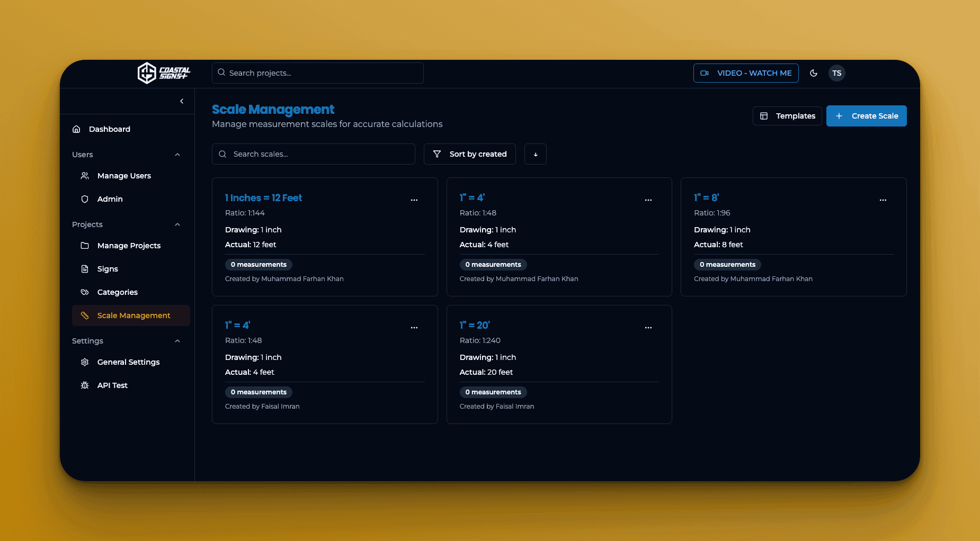Open the API Test page
The height and width of the screenshot is (541, 980).
point(131,385)
